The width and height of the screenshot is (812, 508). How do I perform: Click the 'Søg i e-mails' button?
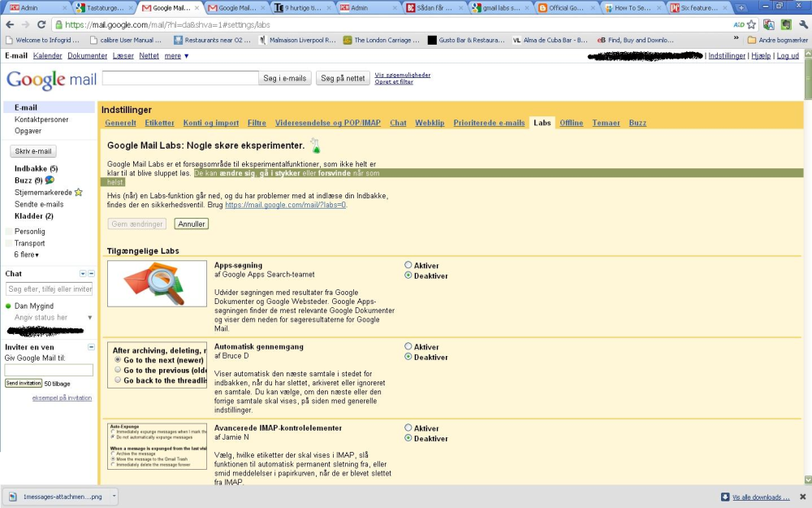pyautogui.click(x=285, y=78)
